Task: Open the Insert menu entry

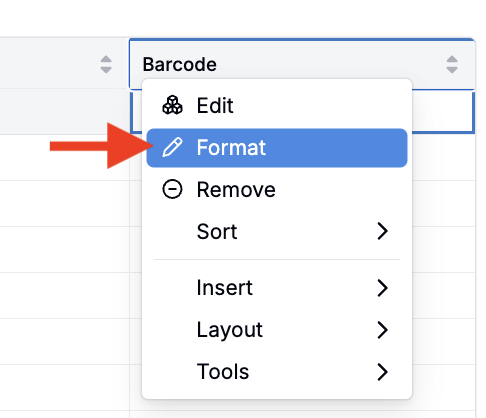Action: pos(277,288)
